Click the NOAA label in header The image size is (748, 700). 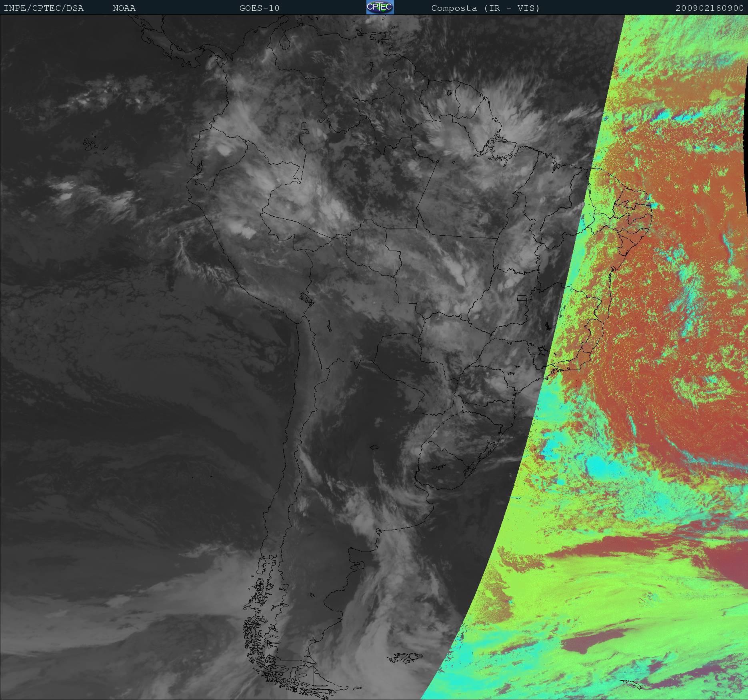coord(124,8)
